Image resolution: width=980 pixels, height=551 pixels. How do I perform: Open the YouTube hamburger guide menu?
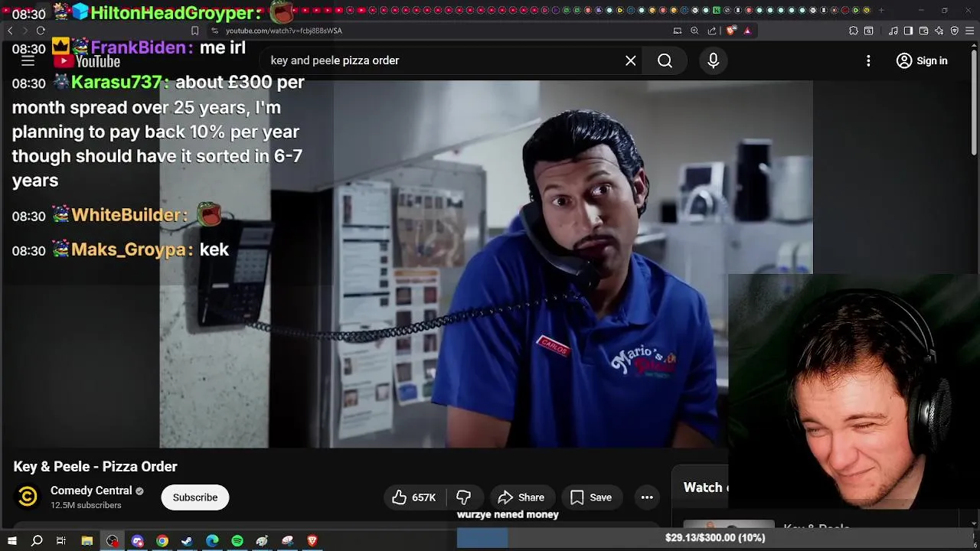pos(28,60)
